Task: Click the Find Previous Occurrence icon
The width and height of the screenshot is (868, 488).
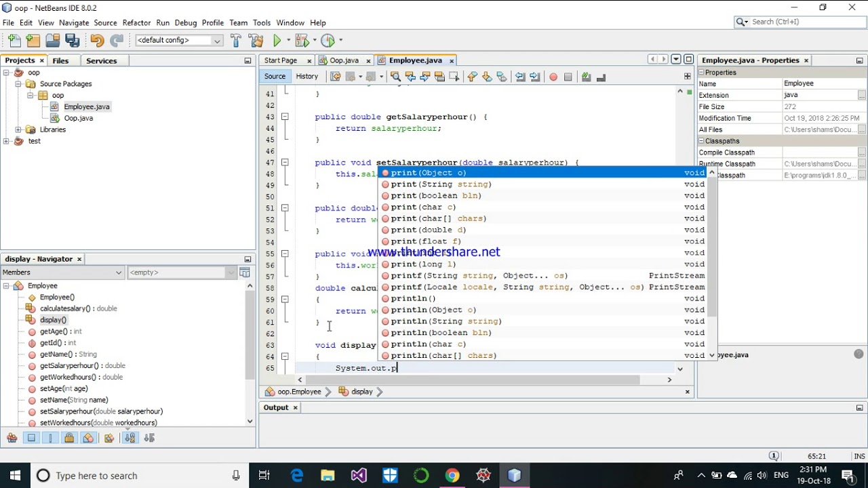Action: pyautogui.click(x=410, y=77)
